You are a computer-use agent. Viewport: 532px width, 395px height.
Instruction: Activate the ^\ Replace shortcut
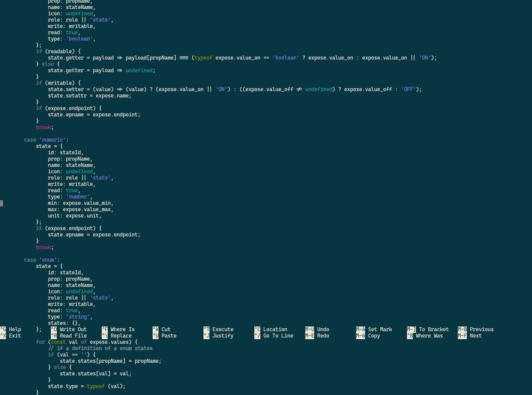pos(117,336)
